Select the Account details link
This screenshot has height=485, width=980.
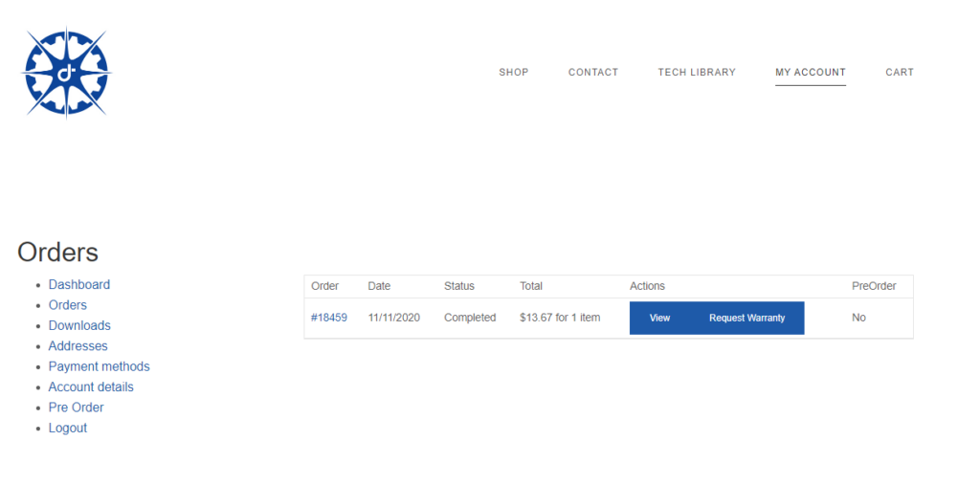click(x=91, y=387)
